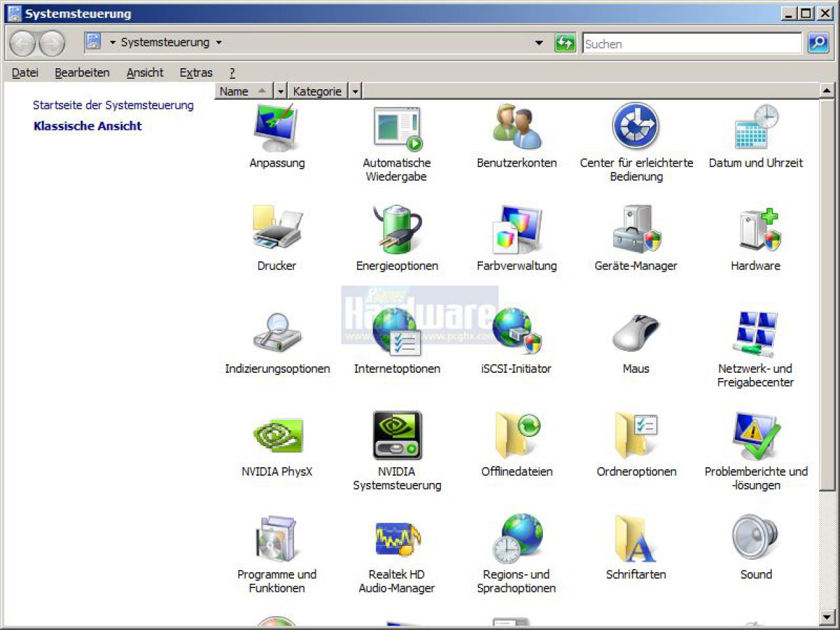The width and height of the screenshot is (840, 630).
Task: Click the green refresh button
Action: (565, 43)
